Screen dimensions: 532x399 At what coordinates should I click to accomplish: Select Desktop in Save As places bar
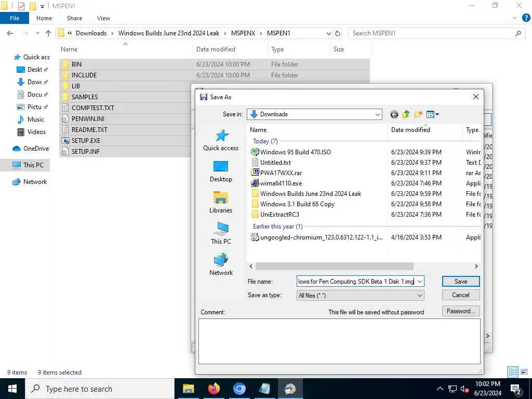point(221,171)
